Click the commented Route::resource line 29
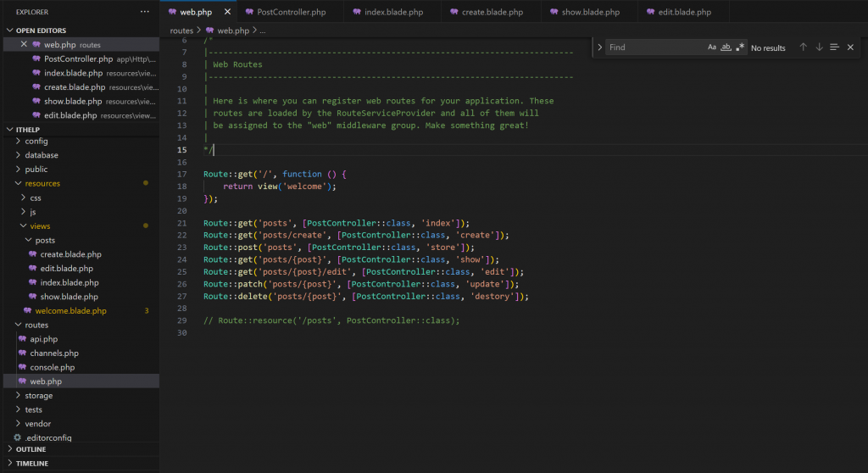Image resolution: width=868 pixels, height=473 pixels. click(331, 320)
